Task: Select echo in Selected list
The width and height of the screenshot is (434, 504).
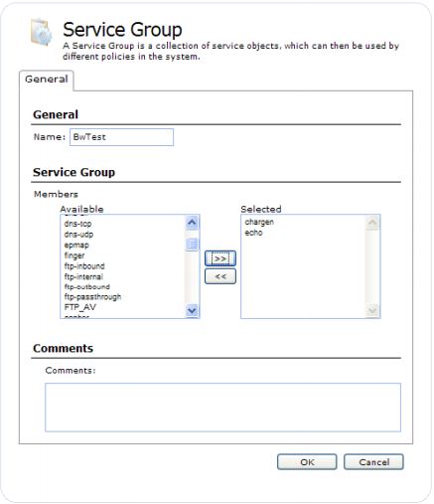Action: tap(253, 233)
